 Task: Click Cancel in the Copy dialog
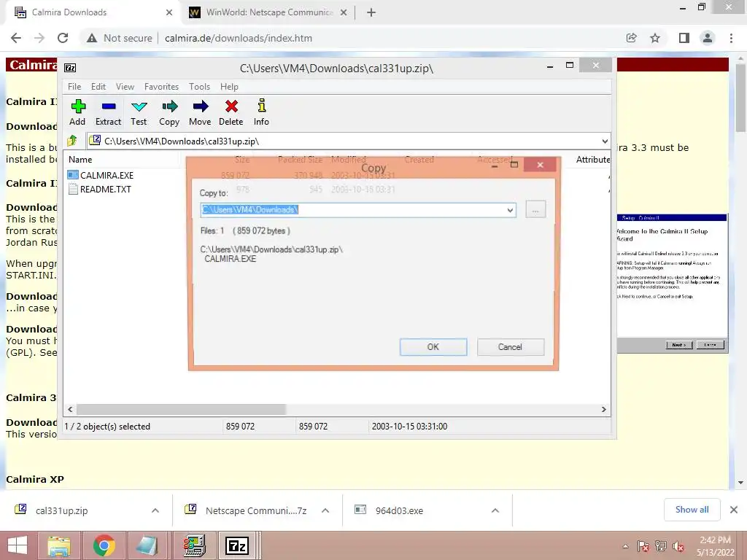(x=510, y=347)
